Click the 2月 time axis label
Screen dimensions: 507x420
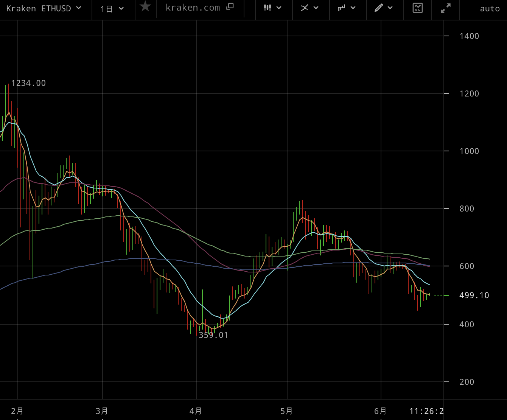coord(17,411)
